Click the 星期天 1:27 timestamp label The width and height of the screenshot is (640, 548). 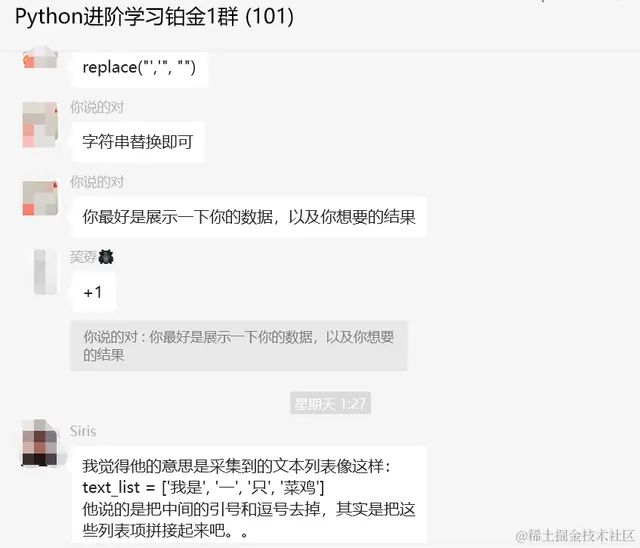pyautogui.click(x=330, y=403)
